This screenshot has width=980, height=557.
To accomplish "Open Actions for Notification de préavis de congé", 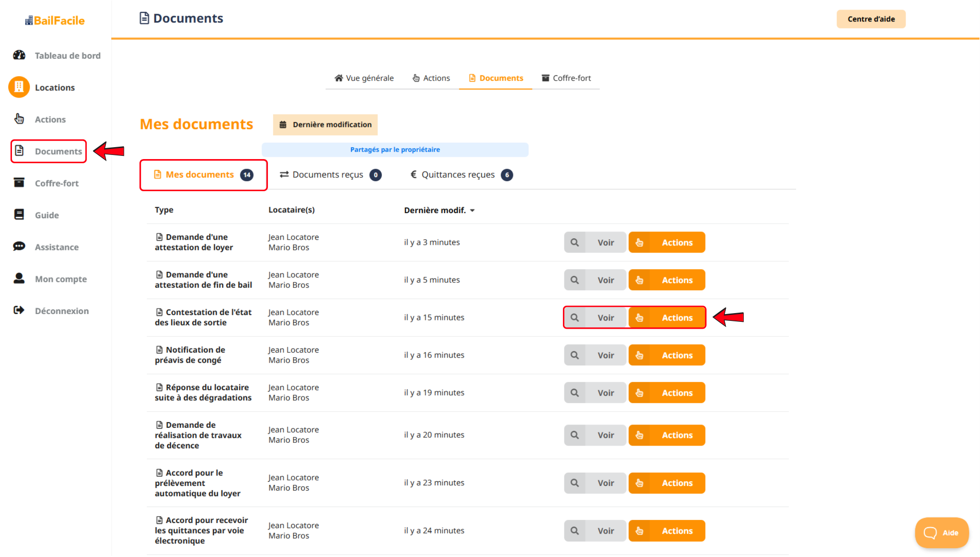I will click(x=667, y=355).
